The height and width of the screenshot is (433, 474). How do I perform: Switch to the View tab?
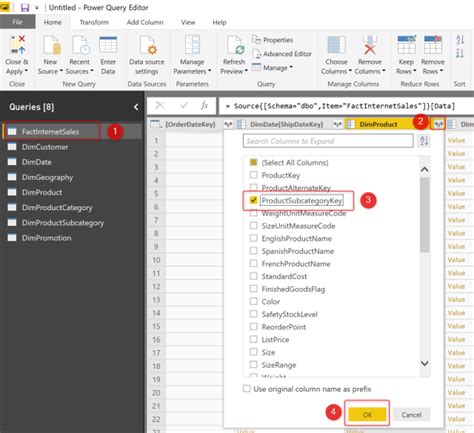[x=188, y=22]
